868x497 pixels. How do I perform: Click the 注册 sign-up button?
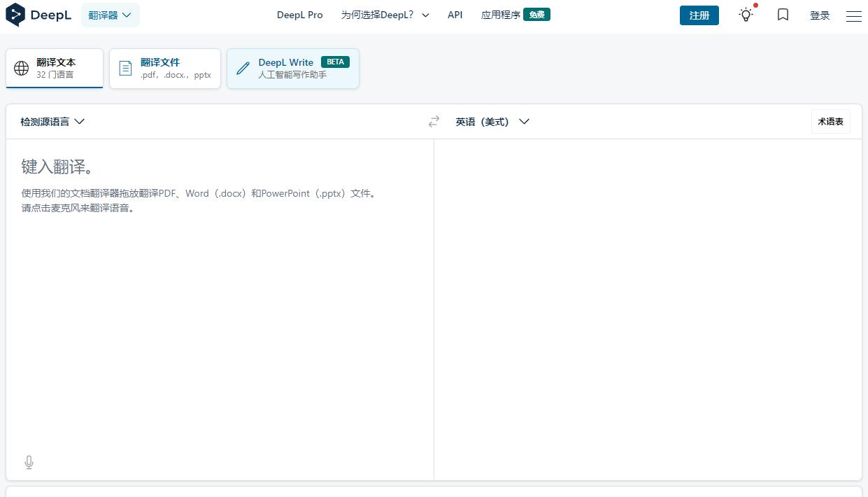[x=699, y=15]
